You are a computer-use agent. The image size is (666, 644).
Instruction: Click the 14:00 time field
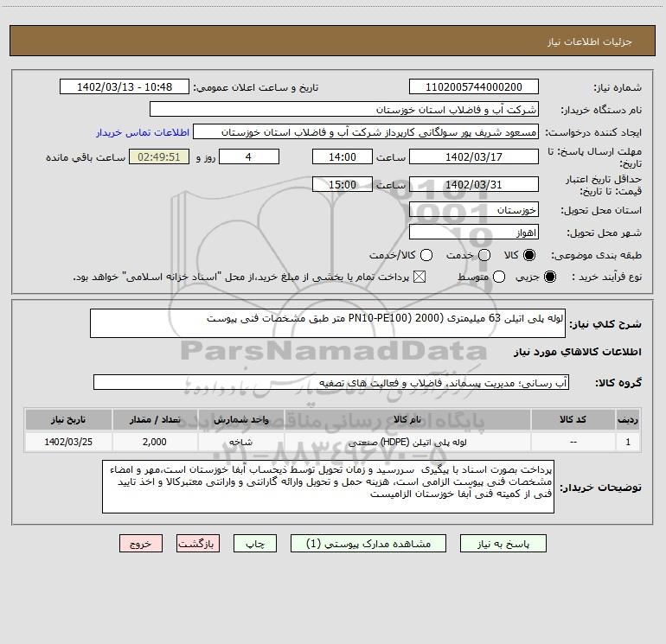[343, 156]
